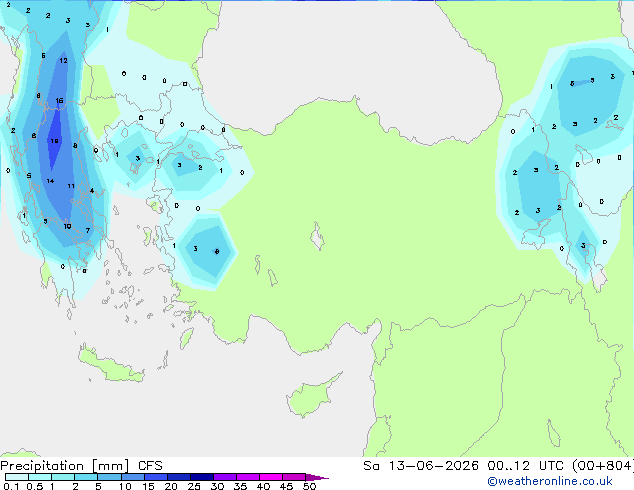The image size is (634, 490).
Task: Click the map value '12' in blue band
Action: 63,61
